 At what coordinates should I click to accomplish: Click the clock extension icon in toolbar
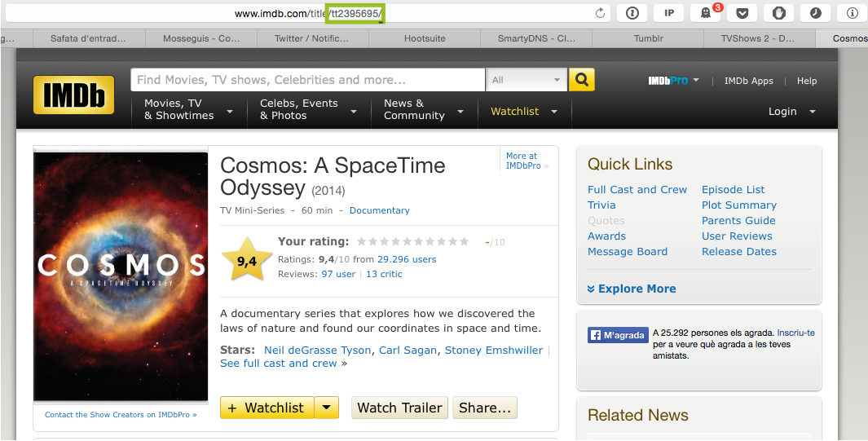click(815, 13)
